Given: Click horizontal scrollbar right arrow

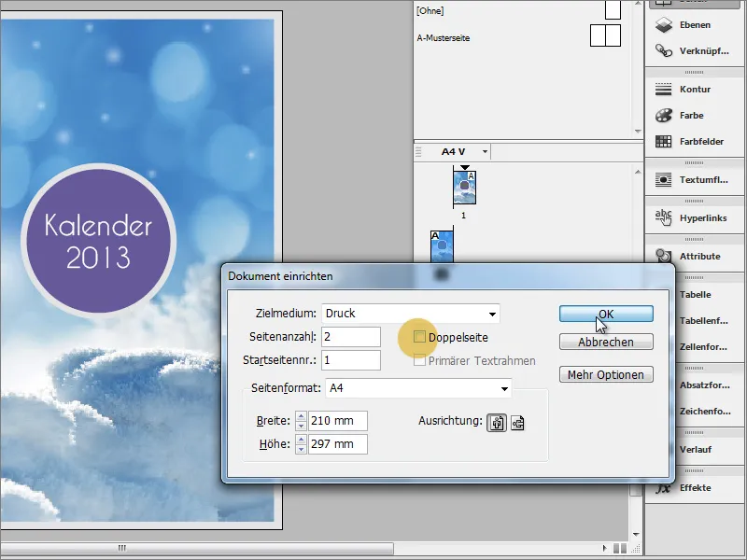Looking at the screenshot, I should [605, 548].
